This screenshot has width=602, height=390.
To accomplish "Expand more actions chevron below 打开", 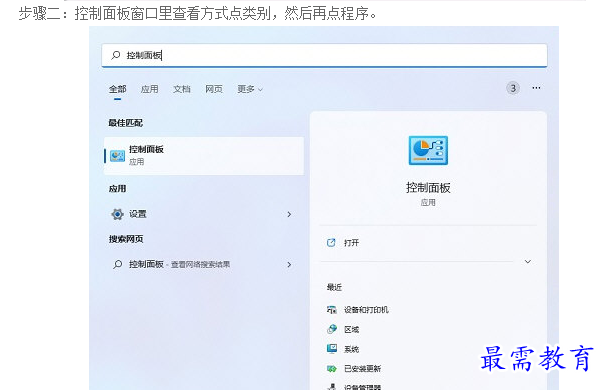I will (x=528, y=261).
